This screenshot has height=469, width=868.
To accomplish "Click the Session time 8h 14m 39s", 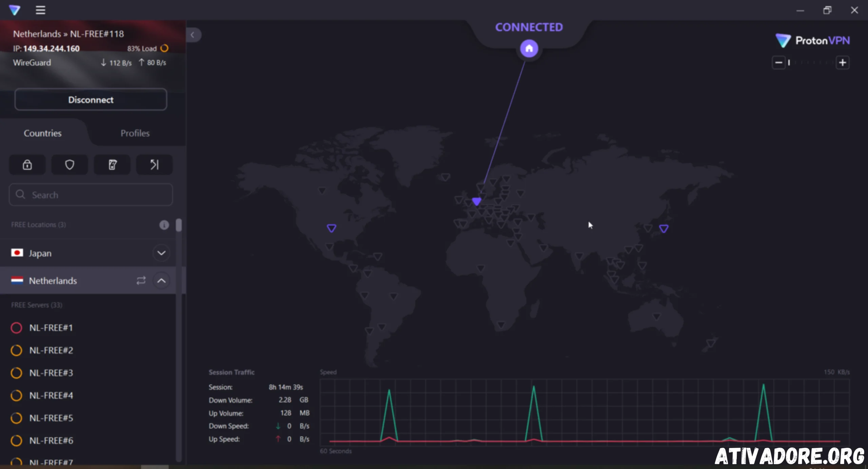I will click(286, 387).
